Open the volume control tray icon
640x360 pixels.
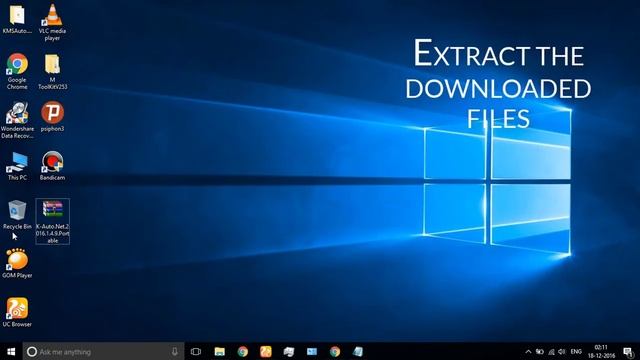562,351
